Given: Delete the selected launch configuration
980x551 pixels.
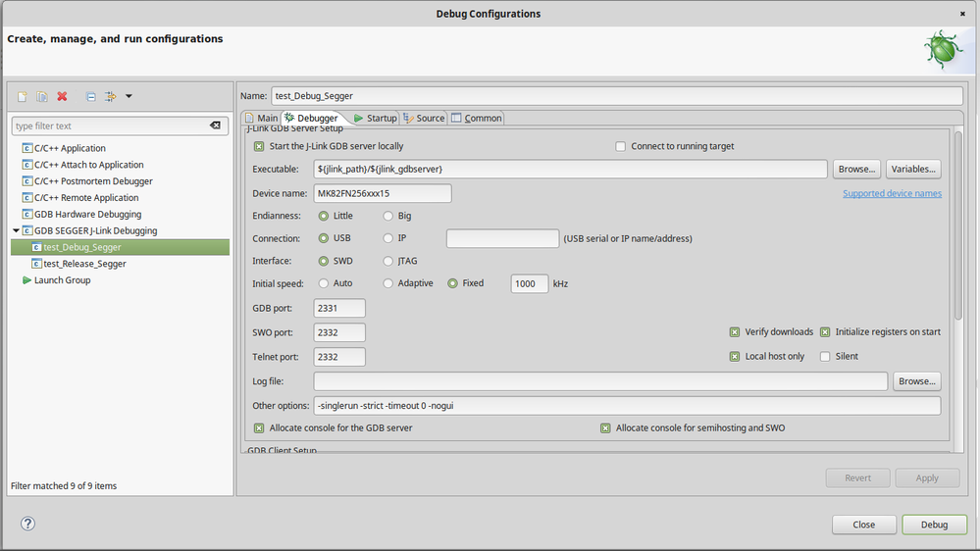Looking at the screenshot, I should coord(62,96).
